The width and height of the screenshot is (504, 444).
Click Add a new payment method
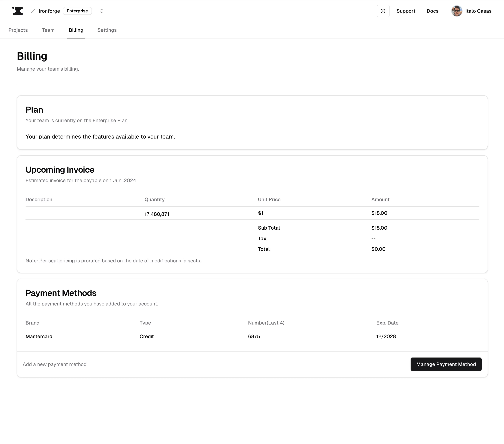pyautogui.click(x=54, y=364)
